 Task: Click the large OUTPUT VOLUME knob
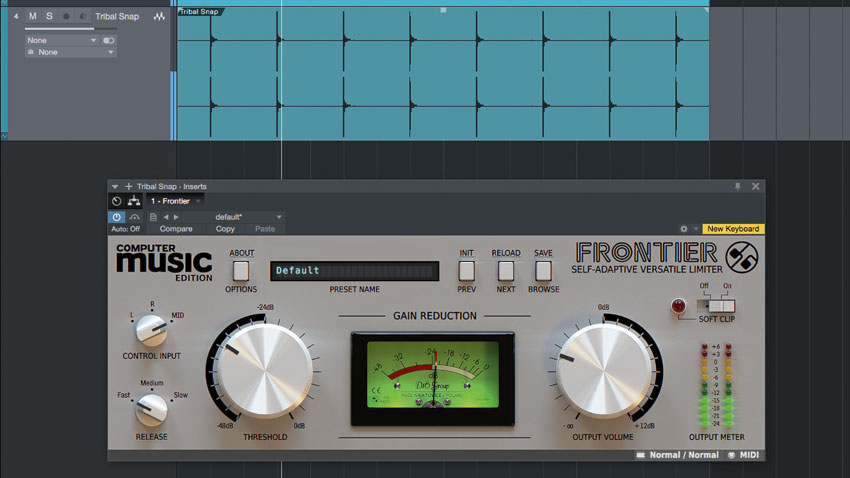point(603,371)
